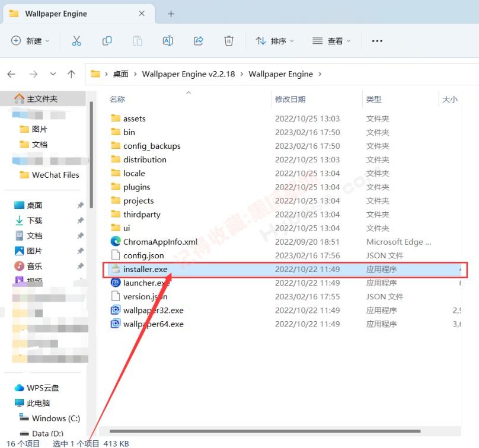Click the horizontal scrollbar of file list
The width and height of the screenshot is (479, 448).
265,431
